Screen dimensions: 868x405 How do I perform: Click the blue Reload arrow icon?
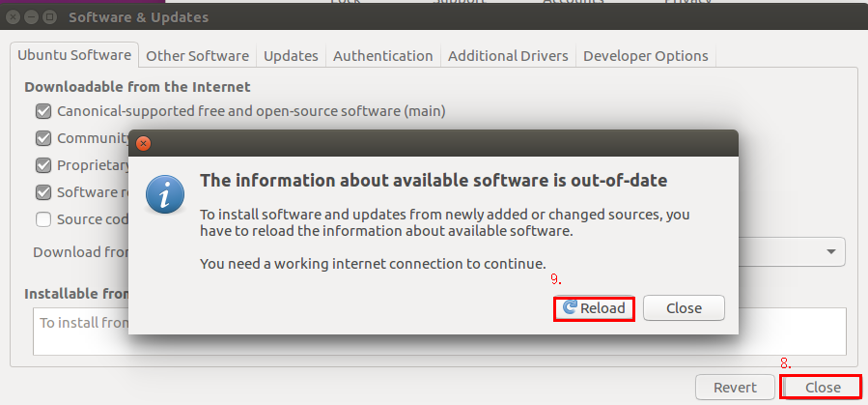click(x=570, y=307)
